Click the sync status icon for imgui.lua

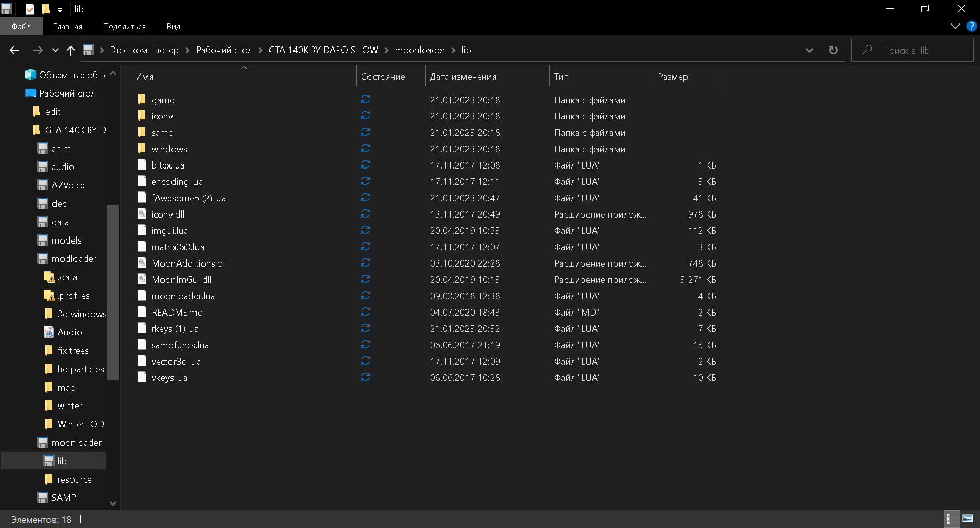[365, 230]
